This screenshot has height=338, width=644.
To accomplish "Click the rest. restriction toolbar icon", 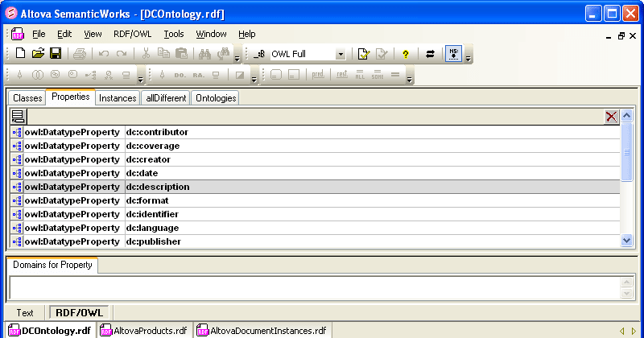I will (x=341, y=75).
